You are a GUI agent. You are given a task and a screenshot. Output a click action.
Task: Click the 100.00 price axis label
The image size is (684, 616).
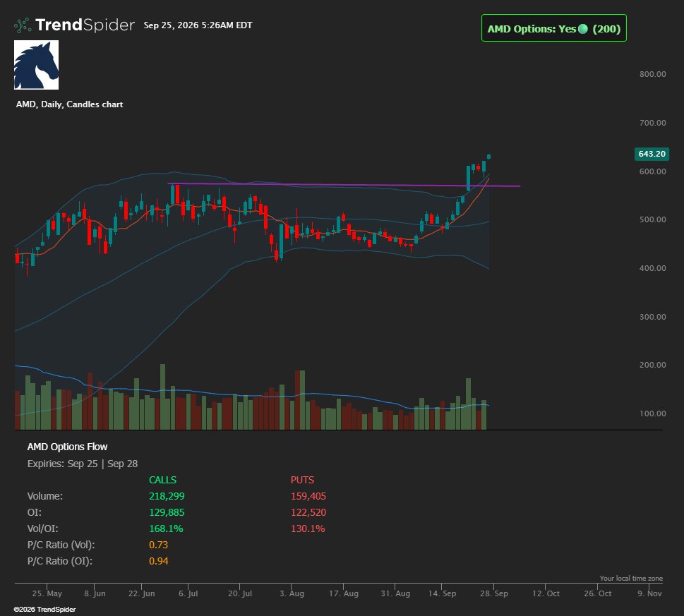tap(653, 413)
